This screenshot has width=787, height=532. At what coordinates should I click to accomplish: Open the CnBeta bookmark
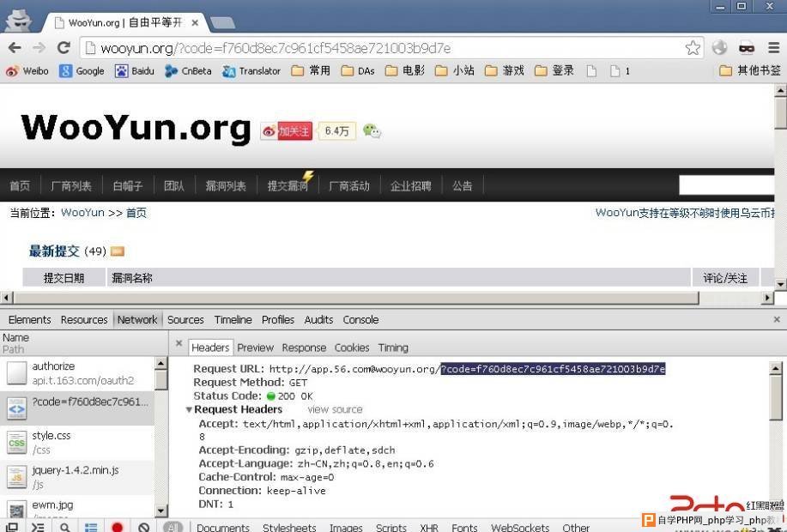[188, 70]
